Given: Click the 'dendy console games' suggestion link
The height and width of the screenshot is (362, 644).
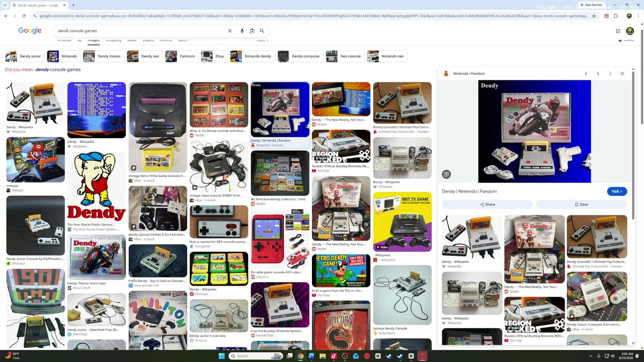Looking at the screenshot, I should pyautogui.click(x=58, y=70).
